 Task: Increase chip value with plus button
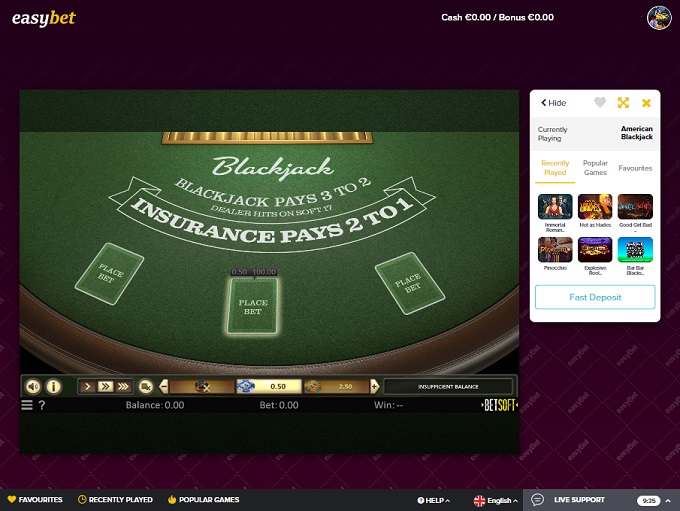click(x=375, y=386)
